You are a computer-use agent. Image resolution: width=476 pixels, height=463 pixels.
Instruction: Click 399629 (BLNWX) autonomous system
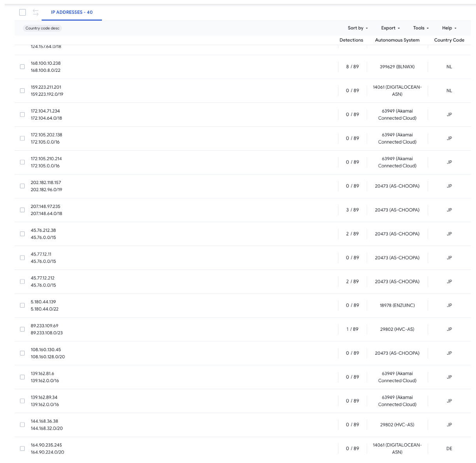pyautogui.click(x=397, y=67)
